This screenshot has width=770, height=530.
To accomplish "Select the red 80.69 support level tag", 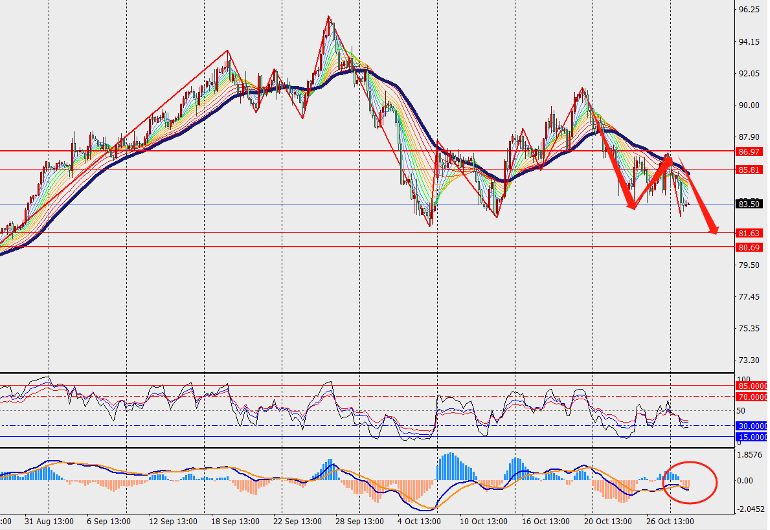I will tap(749, 248).
